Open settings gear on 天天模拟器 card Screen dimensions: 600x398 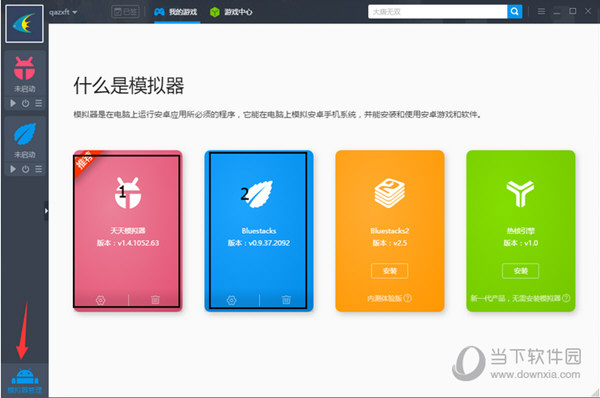point(101,300)
